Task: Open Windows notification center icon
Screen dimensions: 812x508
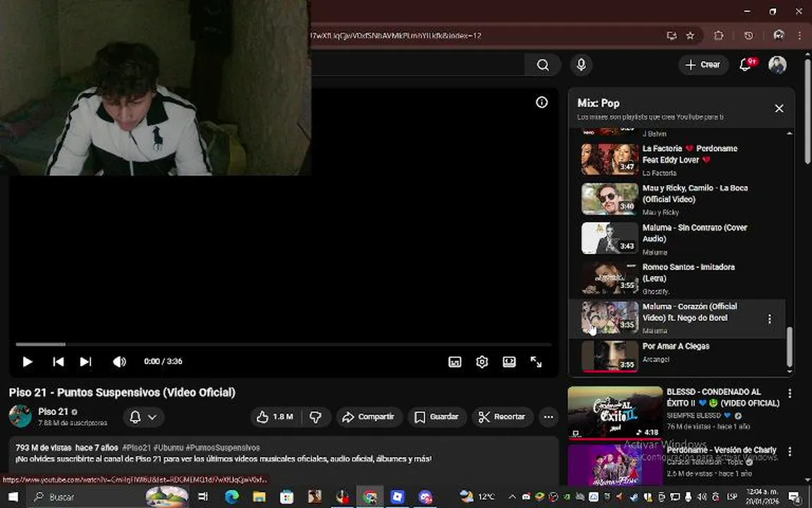Action: coord(794,497)
